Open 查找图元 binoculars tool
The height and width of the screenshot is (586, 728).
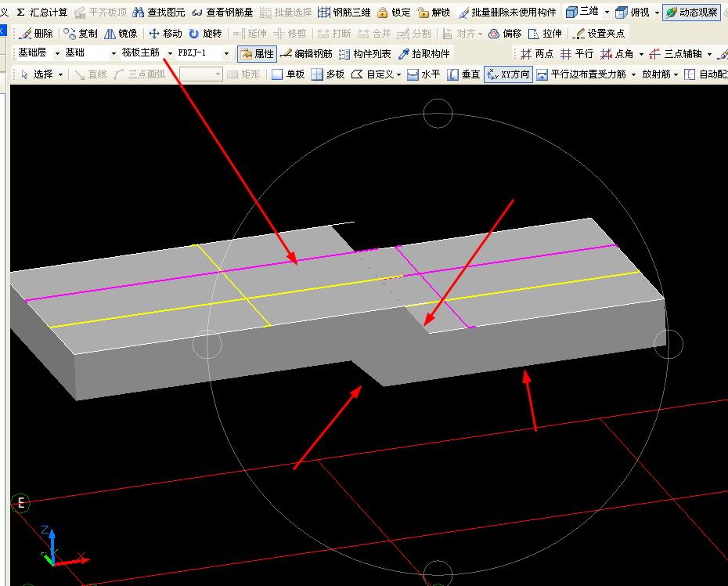pyautogui.click(x=159, y=13)
